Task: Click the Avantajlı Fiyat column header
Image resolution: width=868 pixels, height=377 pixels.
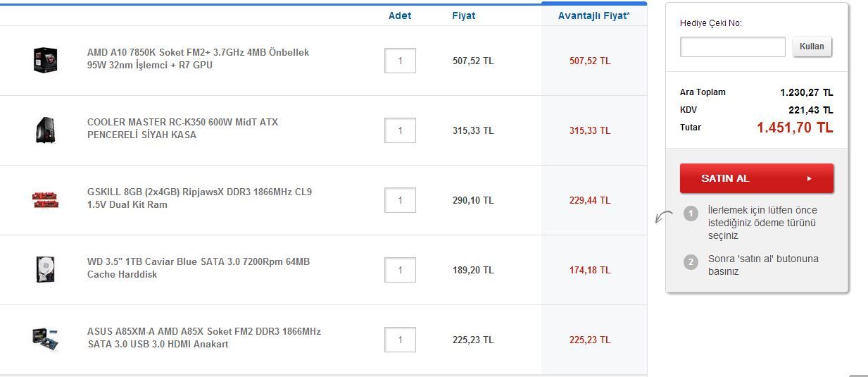Action: 593,16
